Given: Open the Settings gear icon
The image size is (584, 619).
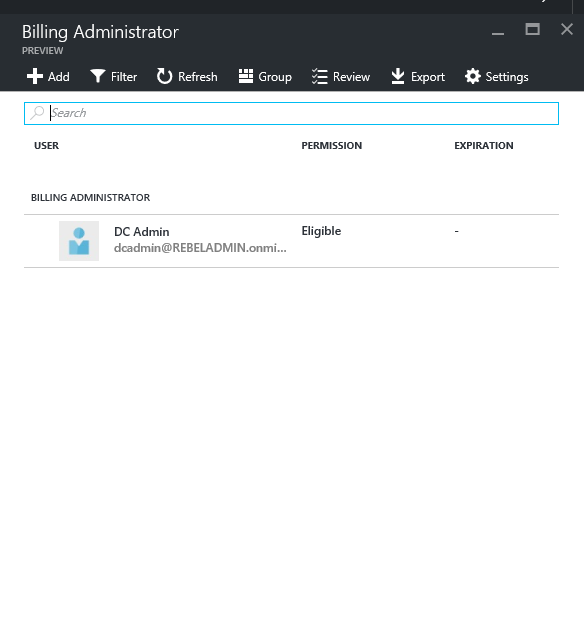Looking at the screenshot, I should tap(473, 76).
